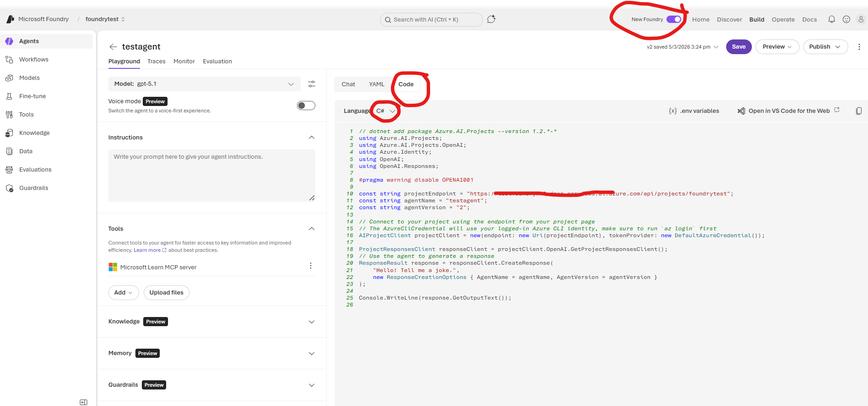Collapse the Instructions section
The width and height of the screenshot is (868, 406).
tap(312, 138)
